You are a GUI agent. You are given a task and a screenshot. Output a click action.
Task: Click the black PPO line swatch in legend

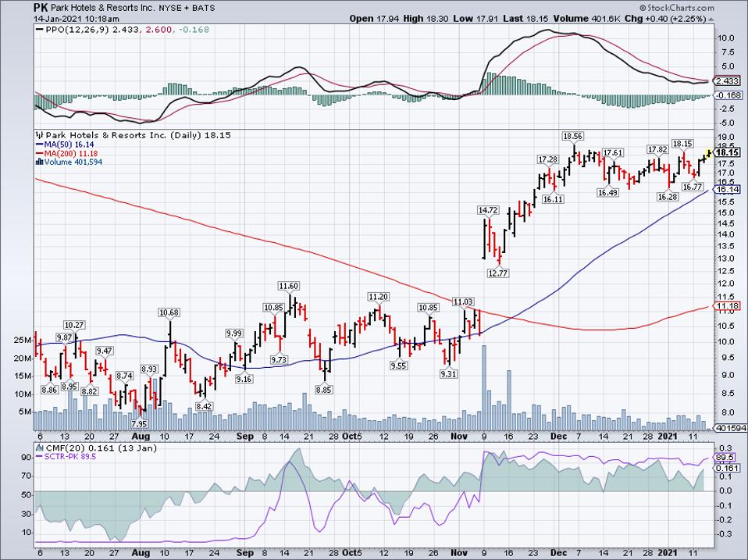pyautogui.click(x=40, y=30)
